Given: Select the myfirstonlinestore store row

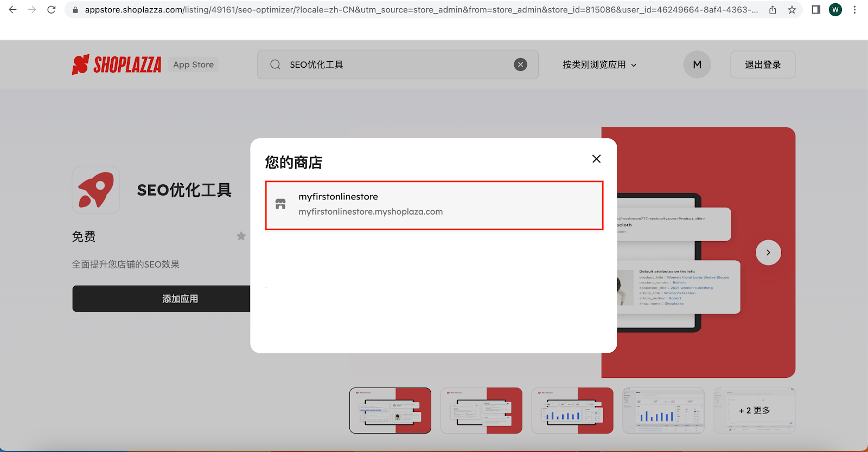Looking at the screenshot, I should 434,205.
